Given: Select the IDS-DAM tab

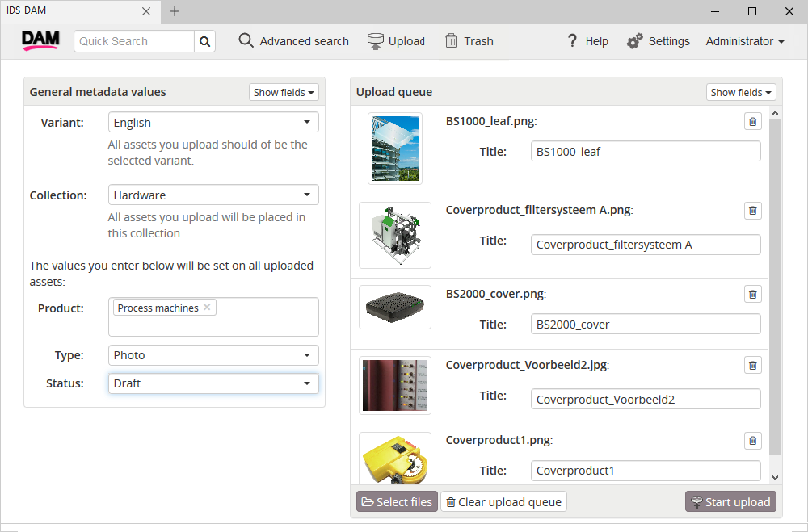Looking at the screenshot, I should (80, 12).
